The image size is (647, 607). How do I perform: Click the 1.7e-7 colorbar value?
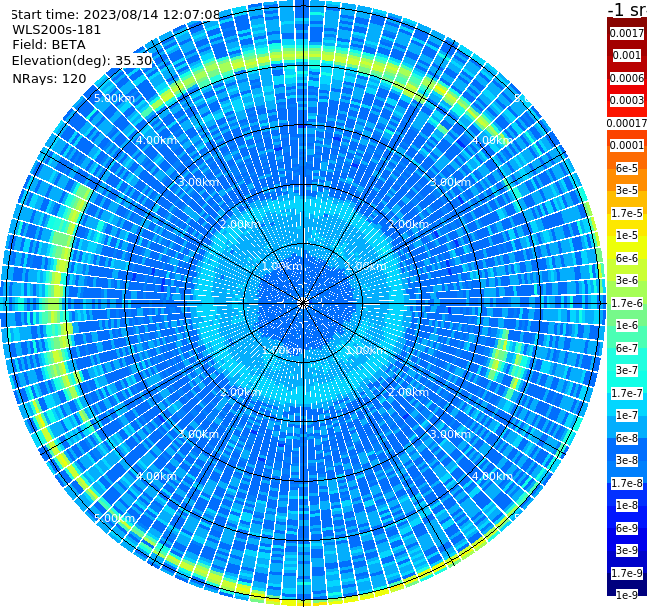click(x=627, y=393)
